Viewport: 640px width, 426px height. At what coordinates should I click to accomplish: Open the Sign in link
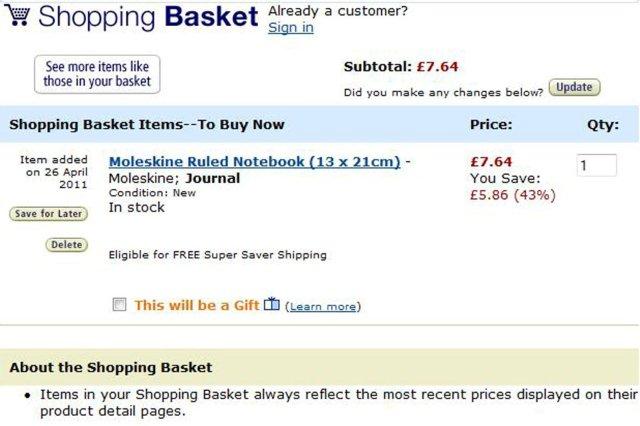pyautogui.click(x=291, y=28)
